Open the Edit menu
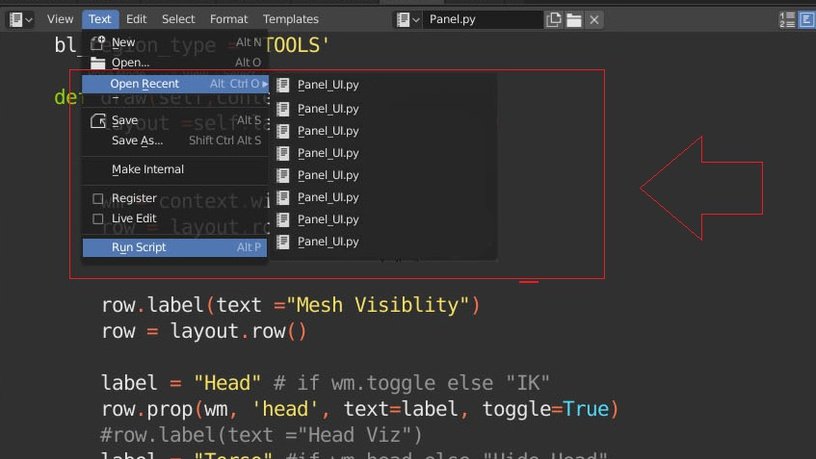The width and height of the screenshot is (816, 459). coord(136,19)
